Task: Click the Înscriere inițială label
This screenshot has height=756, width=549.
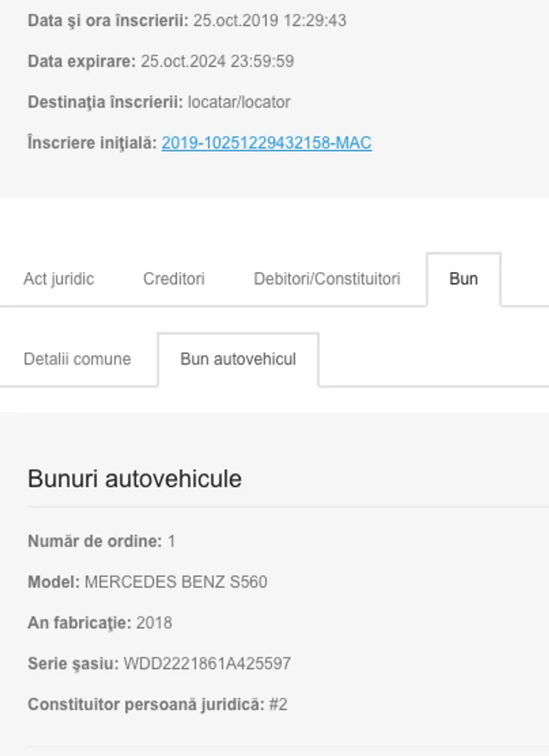Action: 92,143
